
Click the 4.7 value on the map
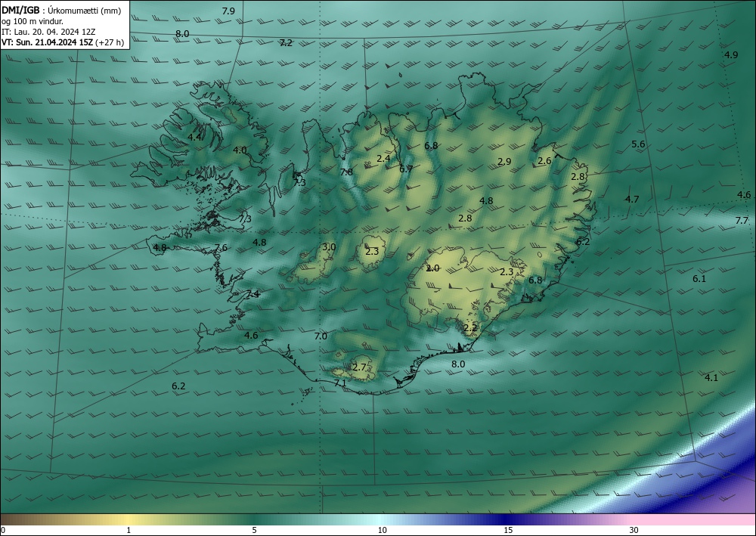pyautogui.click(x=632, y=199)
